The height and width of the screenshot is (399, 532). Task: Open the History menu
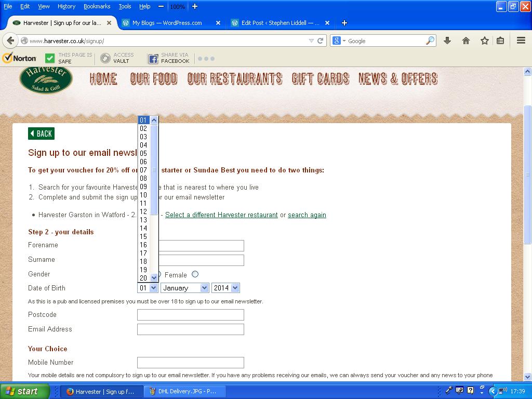click(66, 6)
